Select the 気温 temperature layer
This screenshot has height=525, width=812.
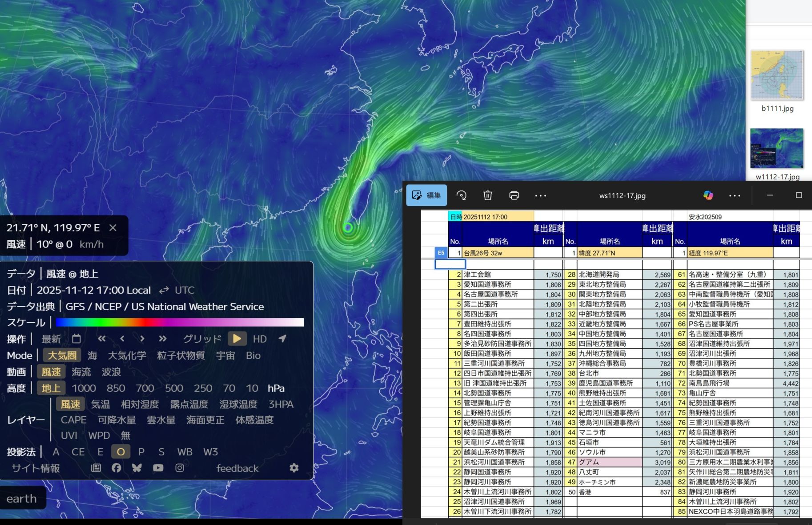[100, 405]
